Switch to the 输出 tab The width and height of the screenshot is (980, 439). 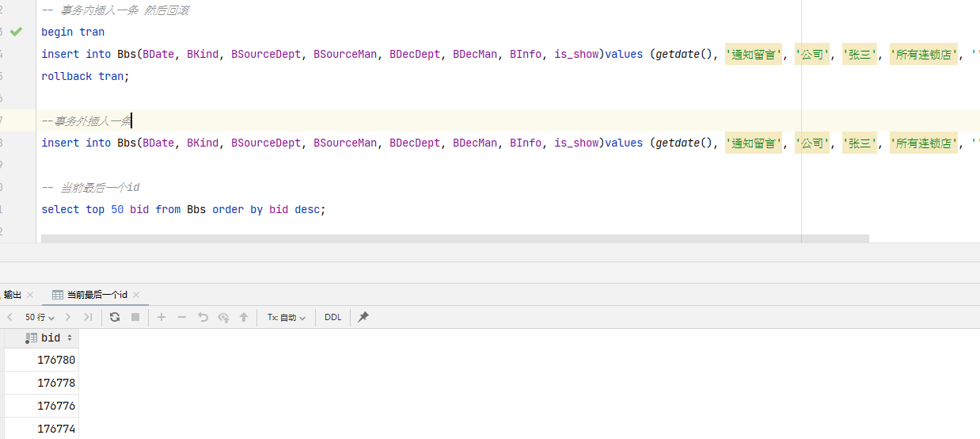click(x=13, y=295)
